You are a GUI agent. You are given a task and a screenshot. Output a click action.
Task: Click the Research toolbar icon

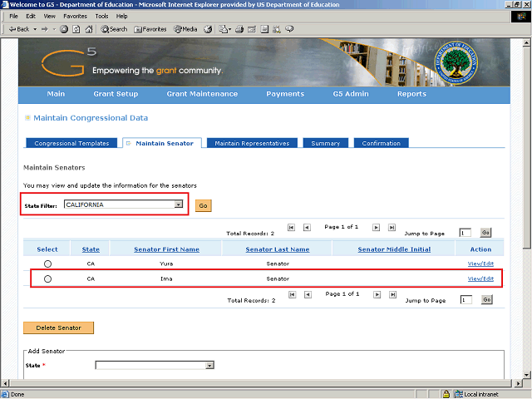coord(277,29)
